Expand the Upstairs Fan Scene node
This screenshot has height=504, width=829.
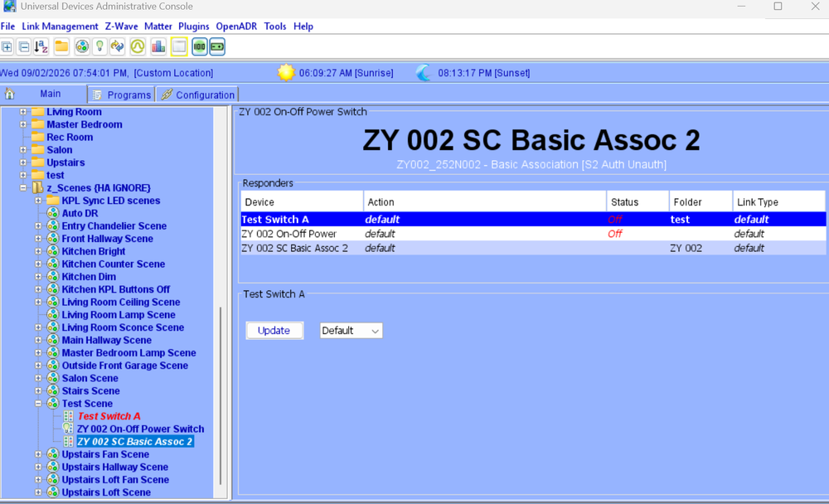[x=38, y=454]
